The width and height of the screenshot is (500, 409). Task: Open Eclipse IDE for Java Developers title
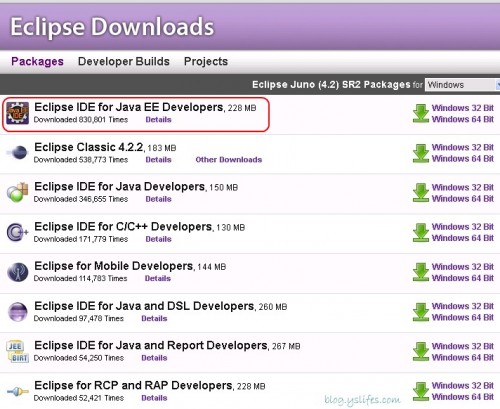pyautogui.click(x=119, y=186)
